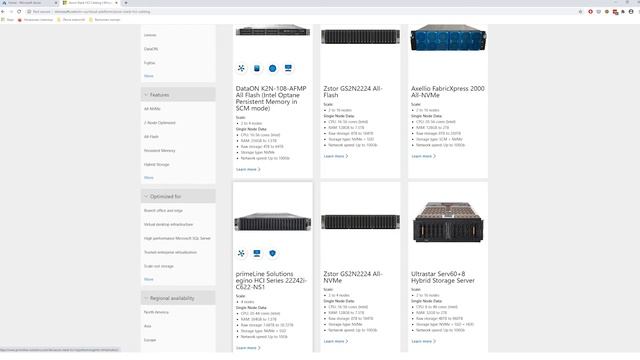Open the extensions puzzle piece icon
The image size is (640, 360).
623,12
